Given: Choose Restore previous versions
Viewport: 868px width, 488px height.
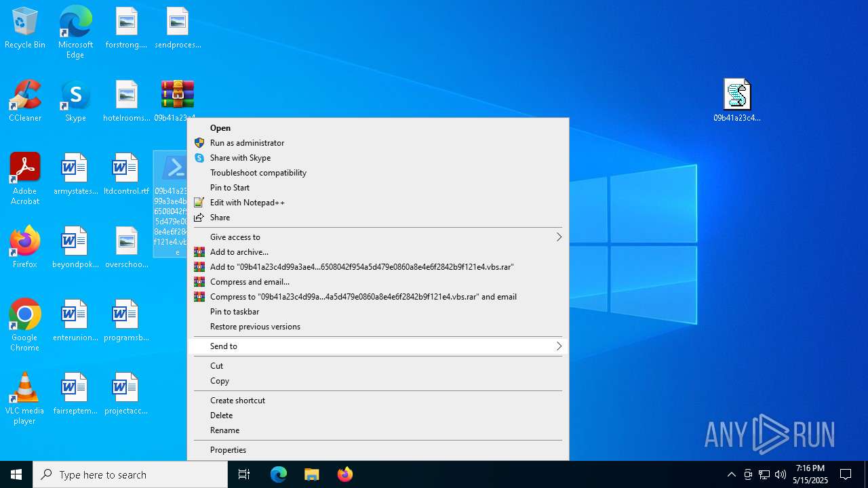Looking at the screenshot, I should 378,327.
